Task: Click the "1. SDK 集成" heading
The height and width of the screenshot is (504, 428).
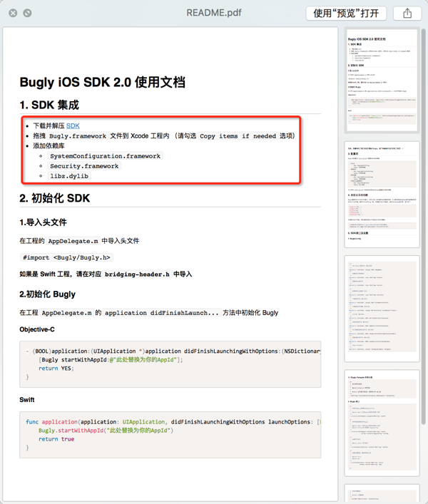Action: (49, 105)
